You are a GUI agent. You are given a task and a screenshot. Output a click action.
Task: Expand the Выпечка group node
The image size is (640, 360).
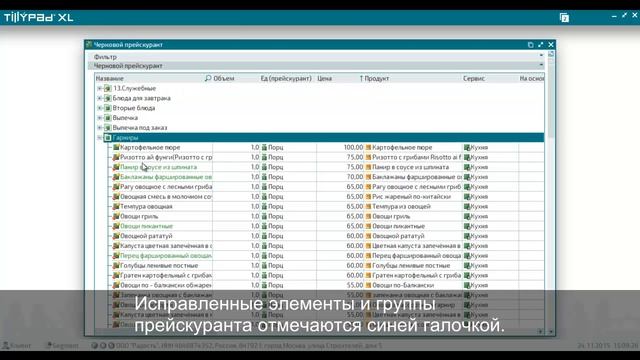99,118
